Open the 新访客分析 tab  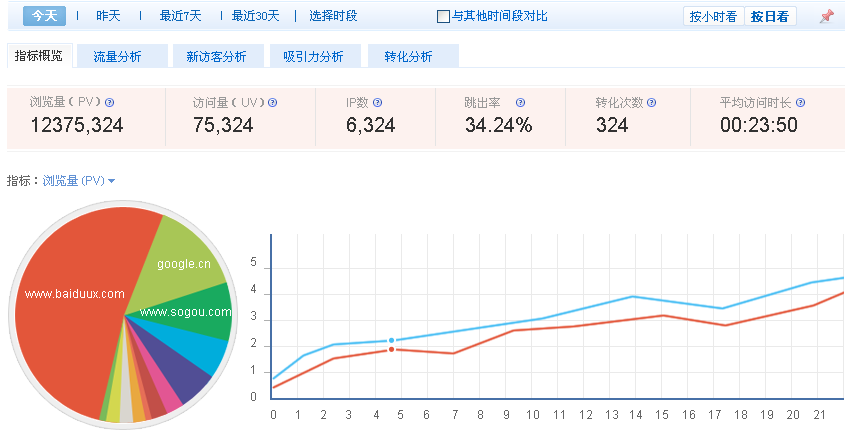tap(218, 56)
